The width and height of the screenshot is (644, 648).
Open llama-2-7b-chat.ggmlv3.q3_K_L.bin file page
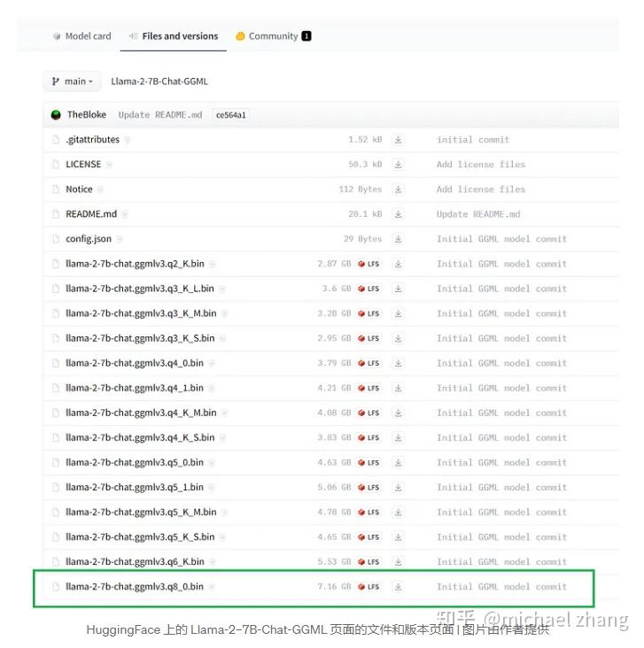140,289
